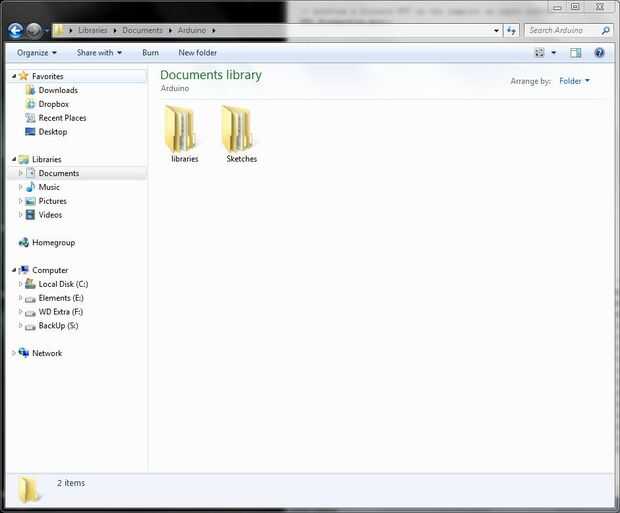Screen dimensions: 620x513
Task: Open Homegroup in the navigation pane
Action: click(53, 242)
